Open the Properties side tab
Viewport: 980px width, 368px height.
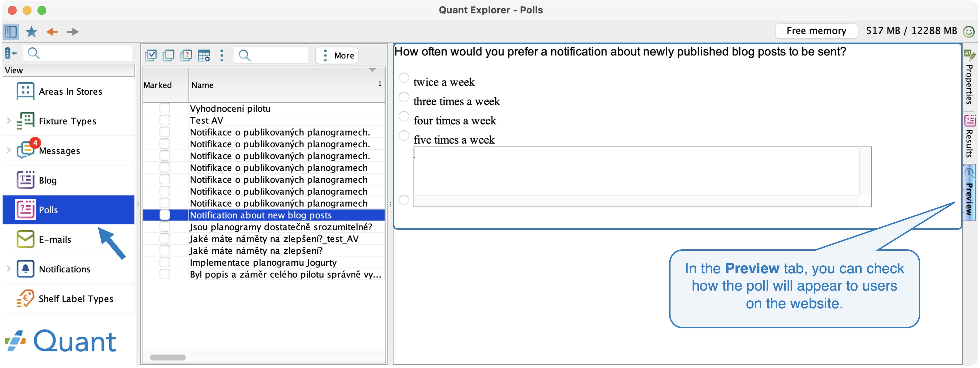click(x=970, y=77)
